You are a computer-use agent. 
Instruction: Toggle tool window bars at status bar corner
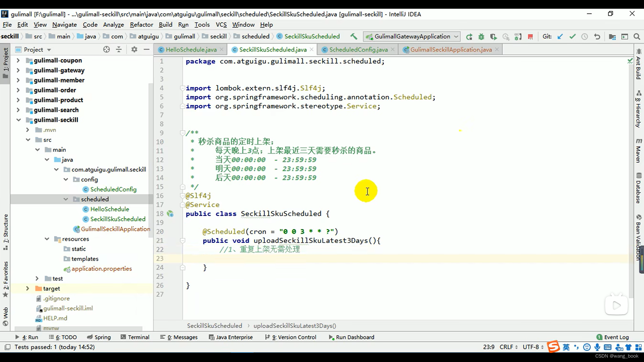pyautogui.click(x=7, y=347)
